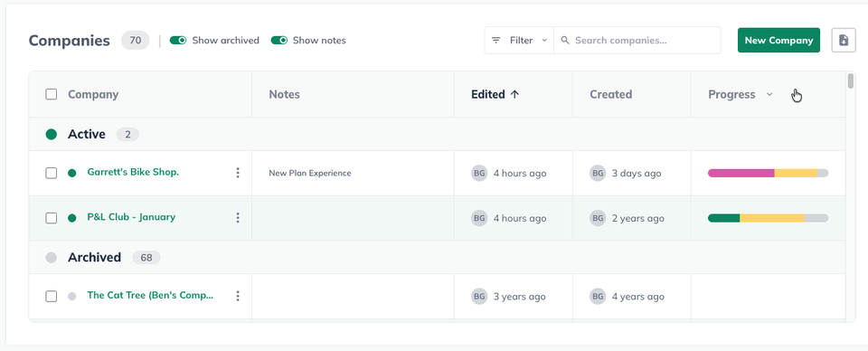Click the New Company button

tap(778, 41)
